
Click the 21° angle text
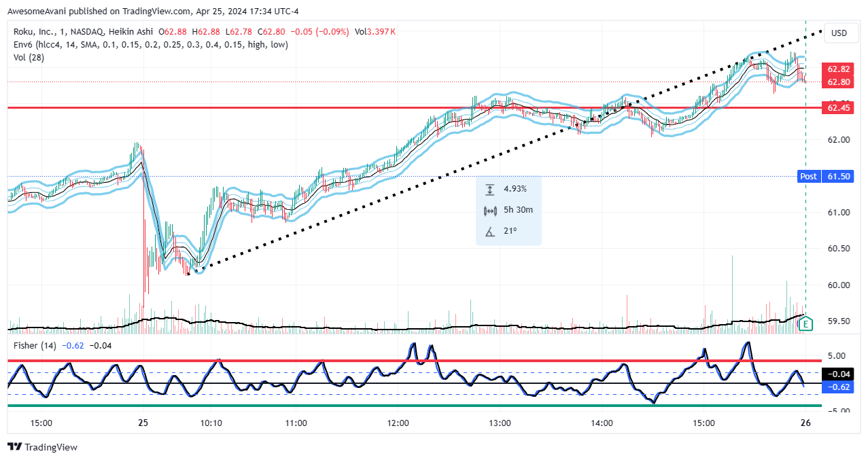pos(510,231)
